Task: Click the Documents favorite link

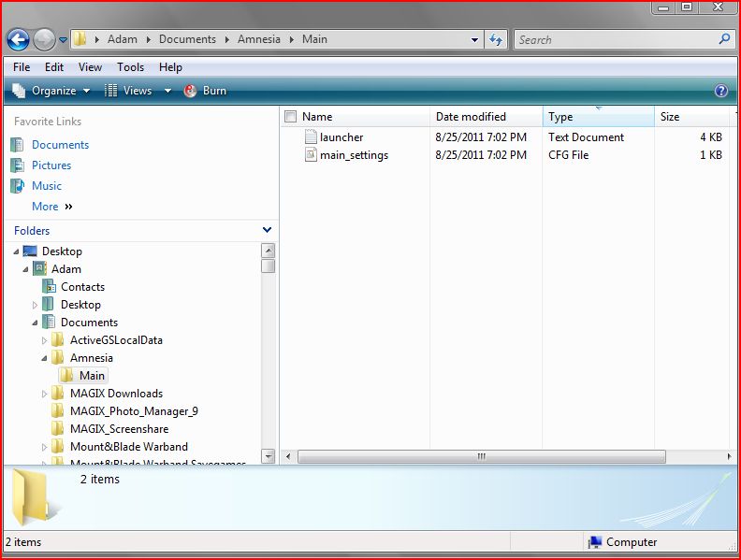Action: [x=60, y=145]
